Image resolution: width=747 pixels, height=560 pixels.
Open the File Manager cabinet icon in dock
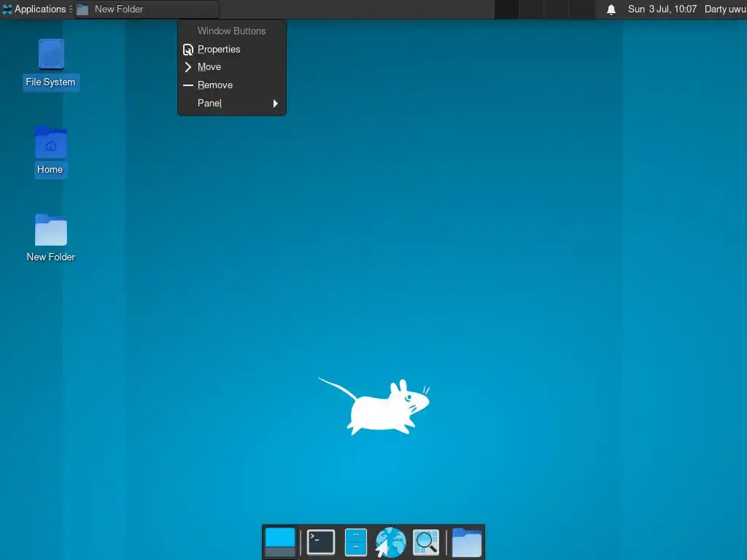tap(355, 542)
